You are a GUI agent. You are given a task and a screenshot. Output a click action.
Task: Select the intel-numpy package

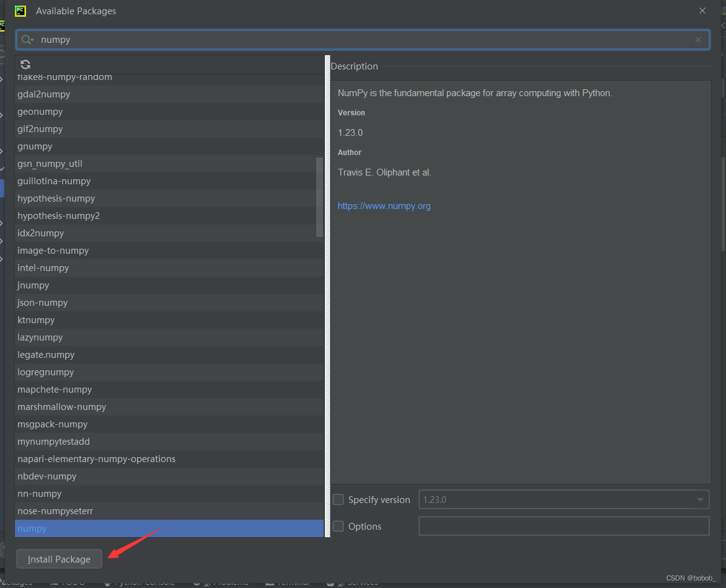click(169, 268)
